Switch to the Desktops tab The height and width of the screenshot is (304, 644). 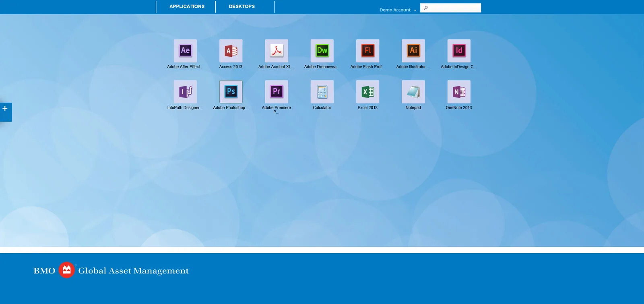(x=242, y=6)
